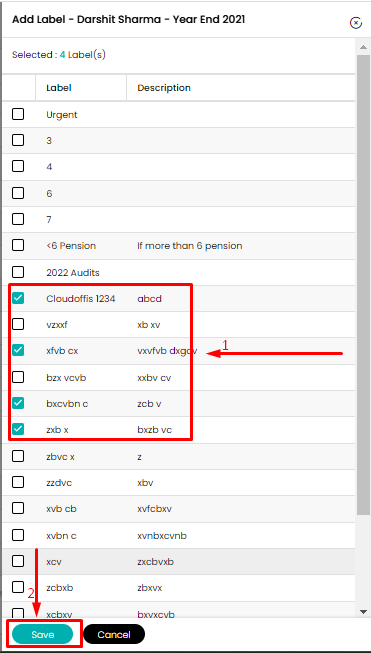Click the 'zxcbvxb' description cell

pyautogui.click(x=155, y=562)
